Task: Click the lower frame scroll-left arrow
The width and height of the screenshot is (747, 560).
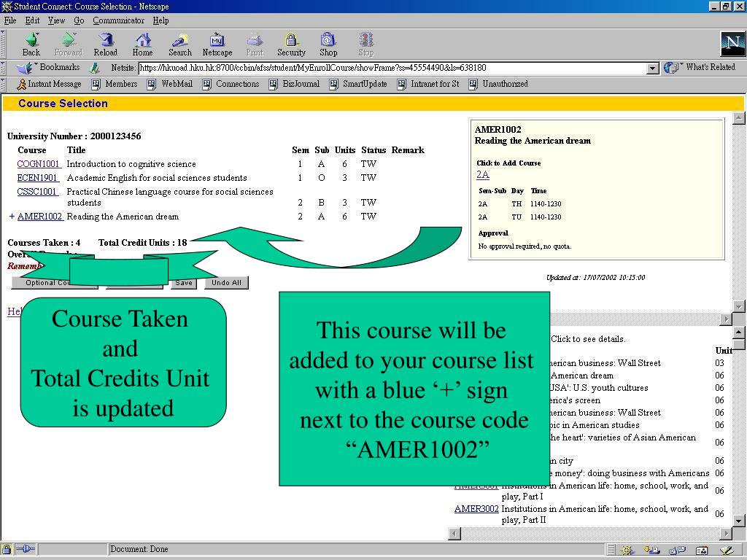Action: 454,534
